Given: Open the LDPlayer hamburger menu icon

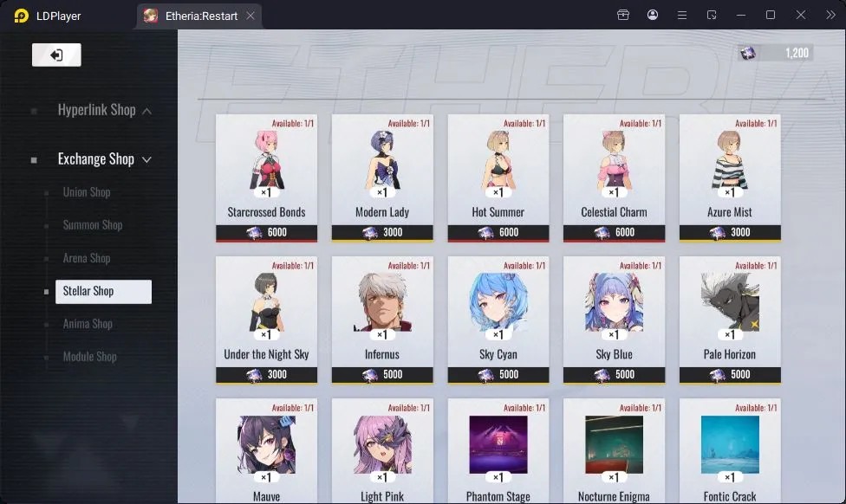Looking at the screenshot, I should tap(682, 15).
